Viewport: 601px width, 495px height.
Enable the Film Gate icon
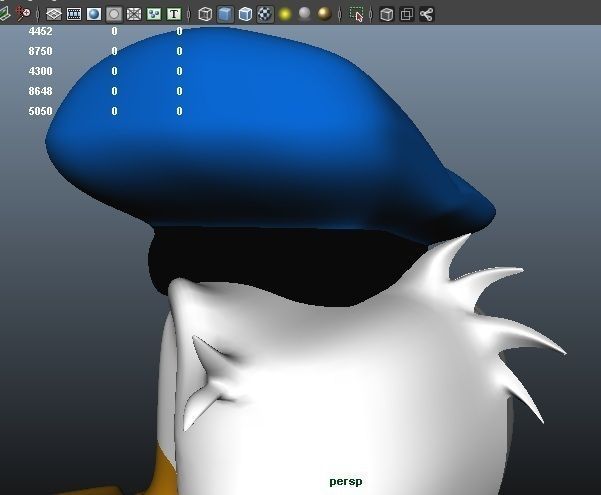coord(74,14)
